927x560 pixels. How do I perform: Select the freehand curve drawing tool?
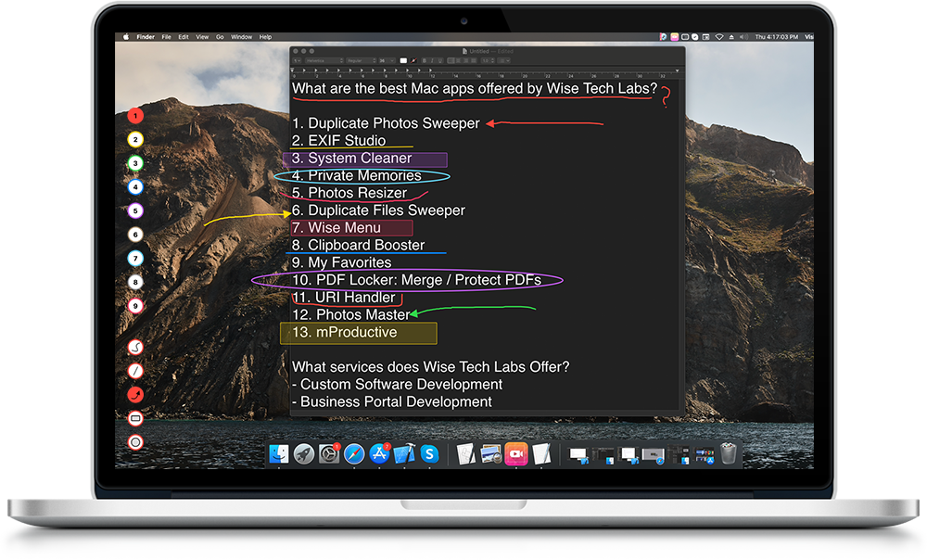(x=135, y=347)
